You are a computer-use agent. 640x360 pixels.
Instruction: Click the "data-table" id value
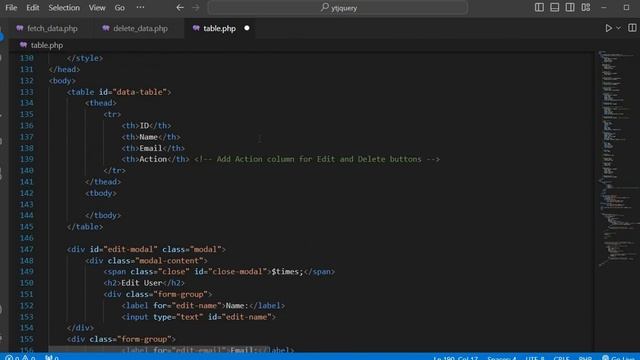(x=140, y=92)
